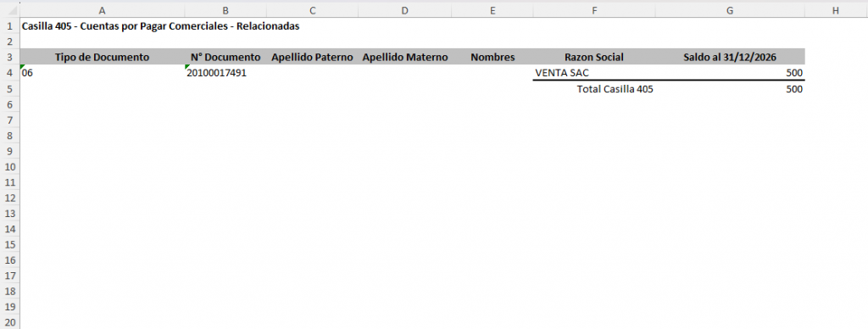
Task: Select column B header
Action: point(225,10)
